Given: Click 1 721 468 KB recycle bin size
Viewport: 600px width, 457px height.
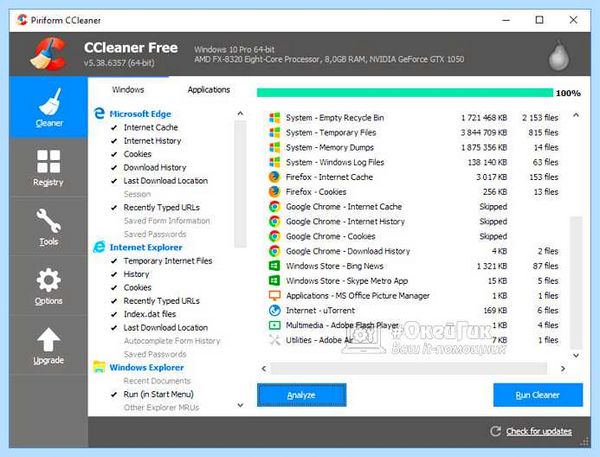Looking at the screenshot, I should click(x=484, y=118).
